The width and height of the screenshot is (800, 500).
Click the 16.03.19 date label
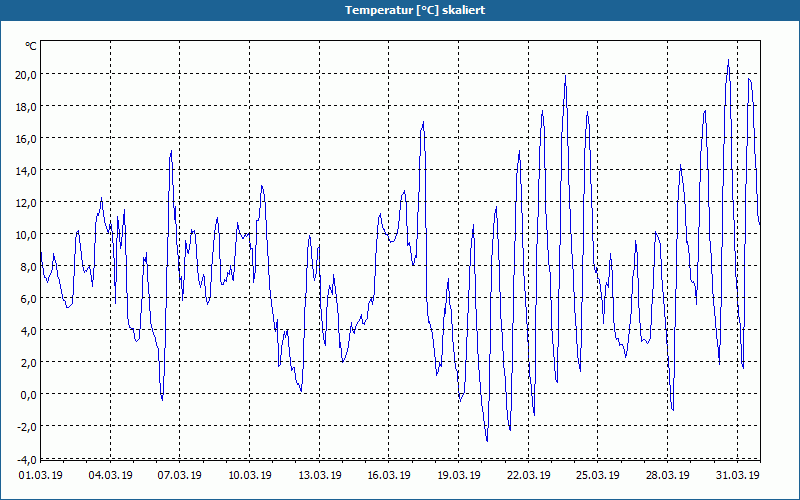pos(389,475)
